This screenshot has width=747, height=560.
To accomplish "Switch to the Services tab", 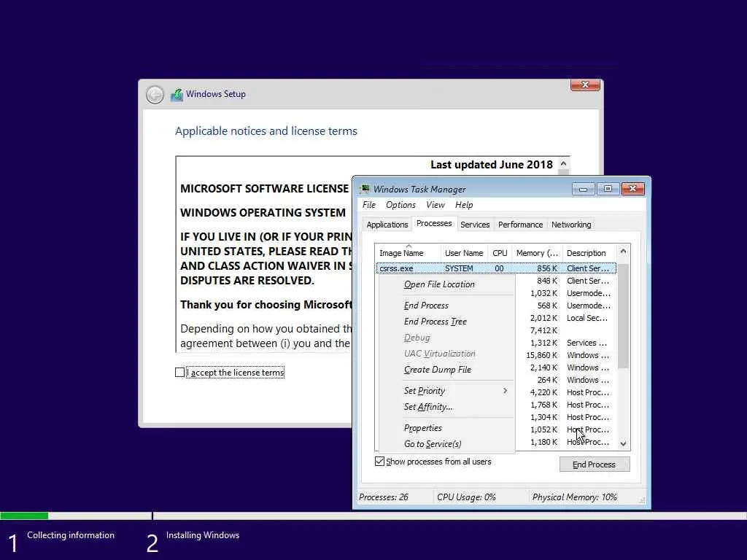I will coord(475,225).
